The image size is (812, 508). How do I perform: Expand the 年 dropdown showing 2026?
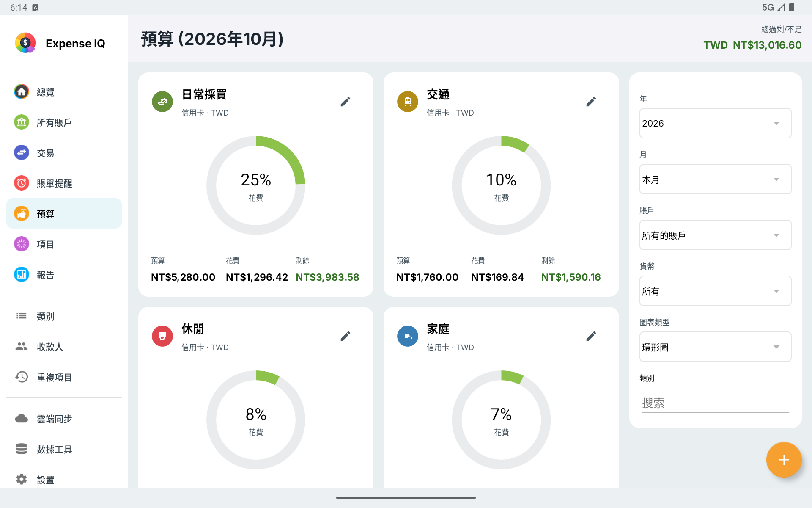(715, 123)
